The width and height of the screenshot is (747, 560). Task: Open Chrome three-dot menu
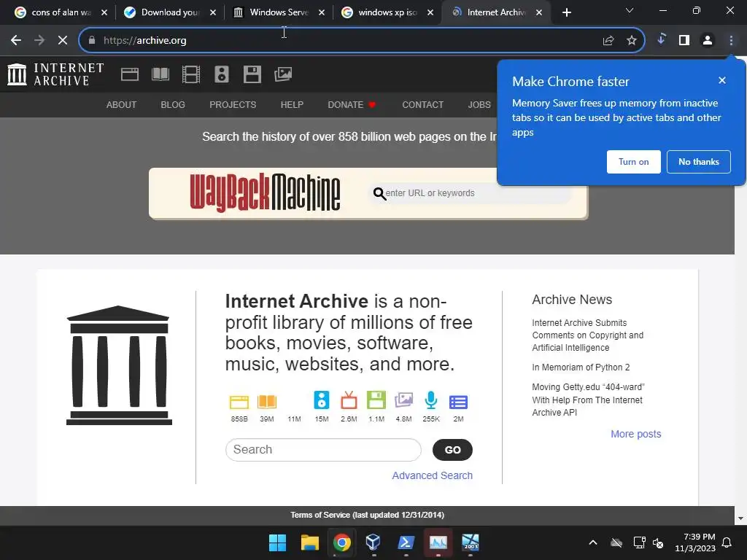[731, 41]
